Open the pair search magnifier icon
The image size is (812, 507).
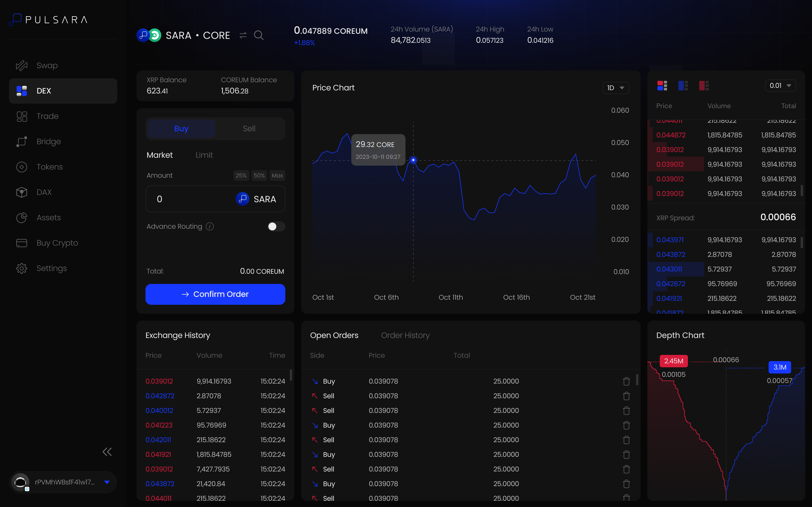pyautogui.click(x=259, y=35)
